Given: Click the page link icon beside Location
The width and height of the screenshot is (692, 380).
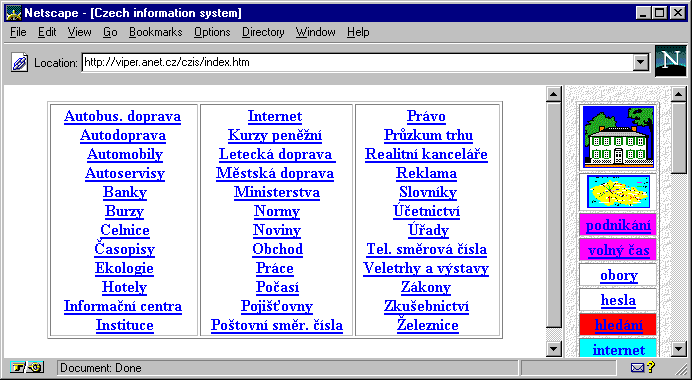Looking at the screenshot, I should click(x=19, y=62).
